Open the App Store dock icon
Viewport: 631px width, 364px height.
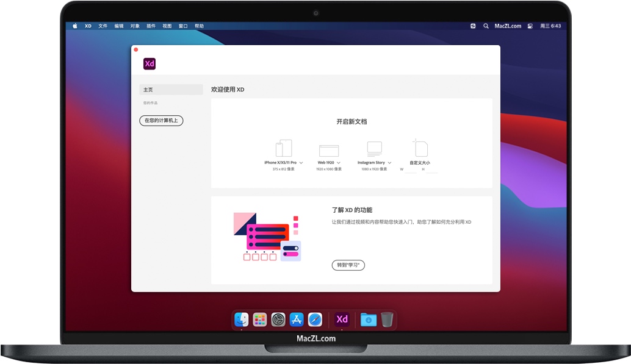click(x=297, y=319)
